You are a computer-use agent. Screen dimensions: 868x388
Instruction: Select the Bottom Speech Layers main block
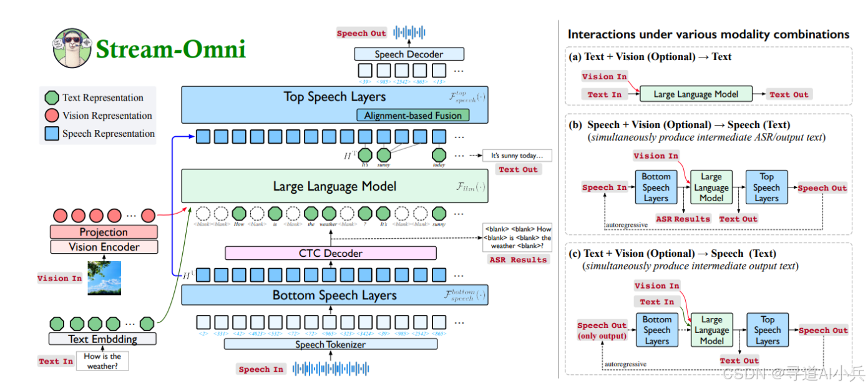coord(335,295)
